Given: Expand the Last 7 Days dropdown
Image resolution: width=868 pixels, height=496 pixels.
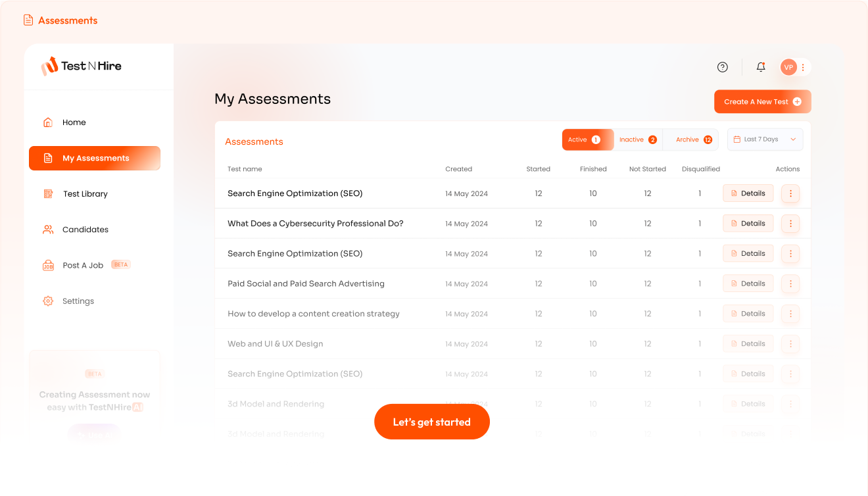Looking at the screenshot, I should click(x=765, y=139).
